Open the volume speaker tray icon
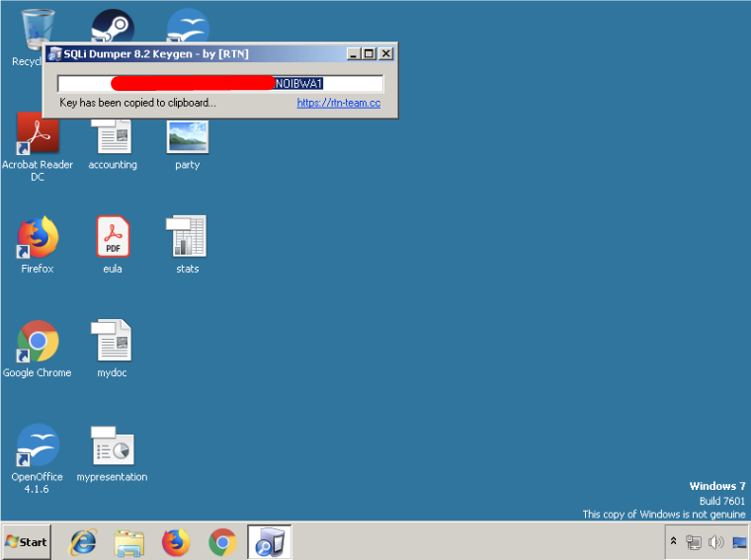 point(716,542)
